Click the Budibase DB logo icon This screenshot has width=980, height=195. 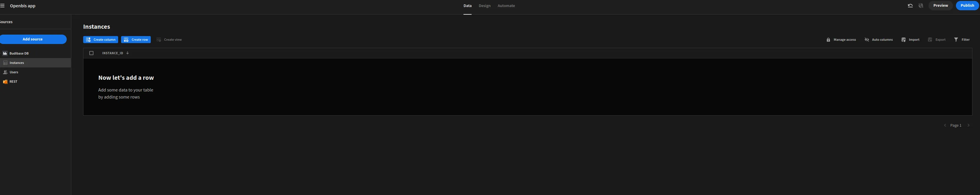click(5, 53)
